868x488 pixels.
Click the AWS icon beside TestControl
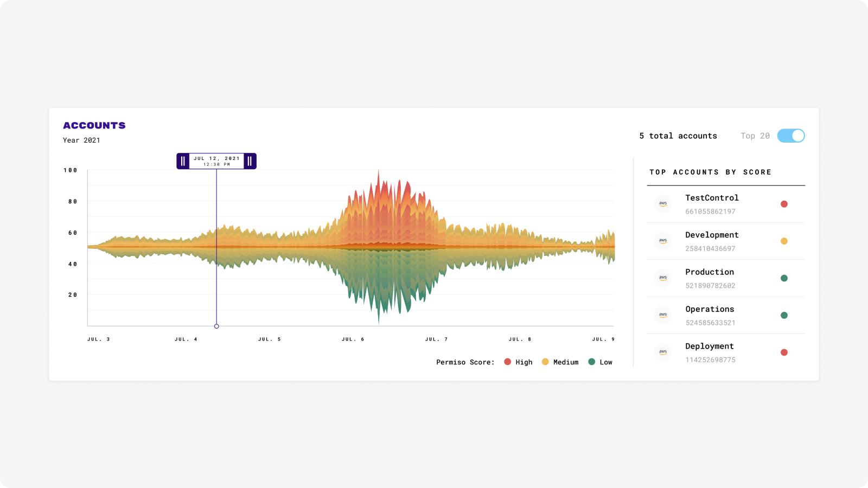pyautogui.click(x=662, y=204)
